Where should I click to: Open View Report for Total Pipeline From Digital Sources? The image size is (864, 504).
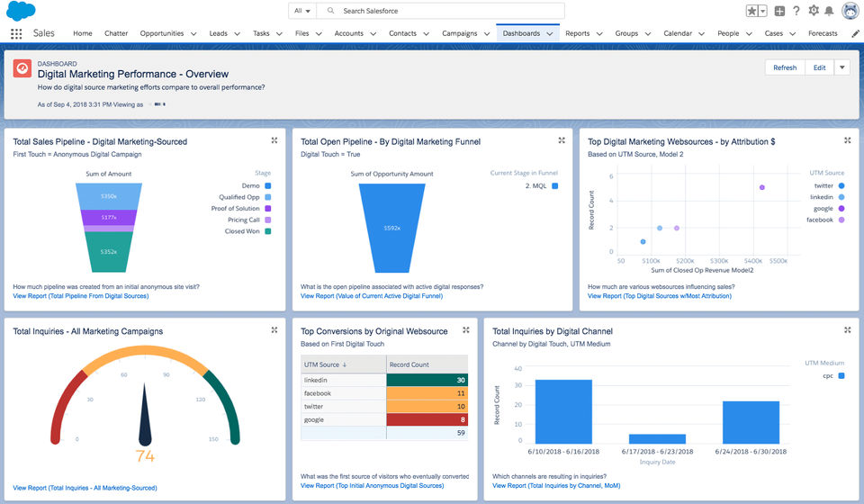[81, 295]
